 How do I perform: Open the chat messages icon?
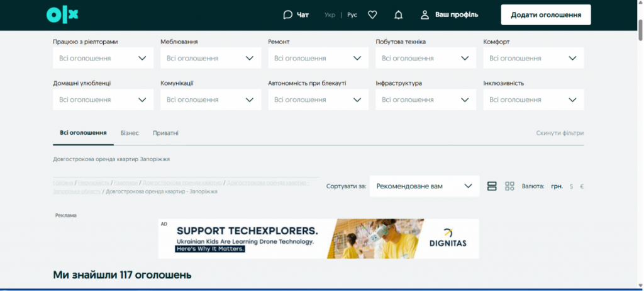click(288, 14)
